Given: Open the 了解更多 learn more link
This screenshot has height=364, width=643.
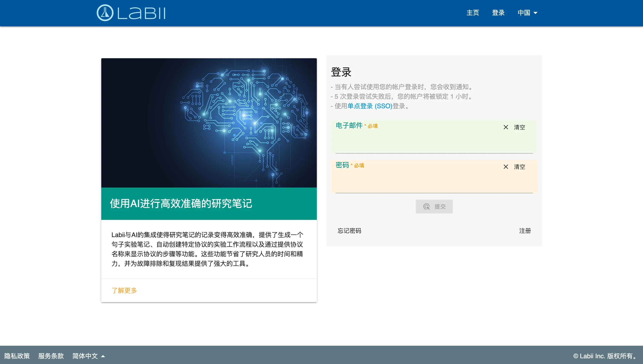Looking at the screenshot, I should [124, 290].
